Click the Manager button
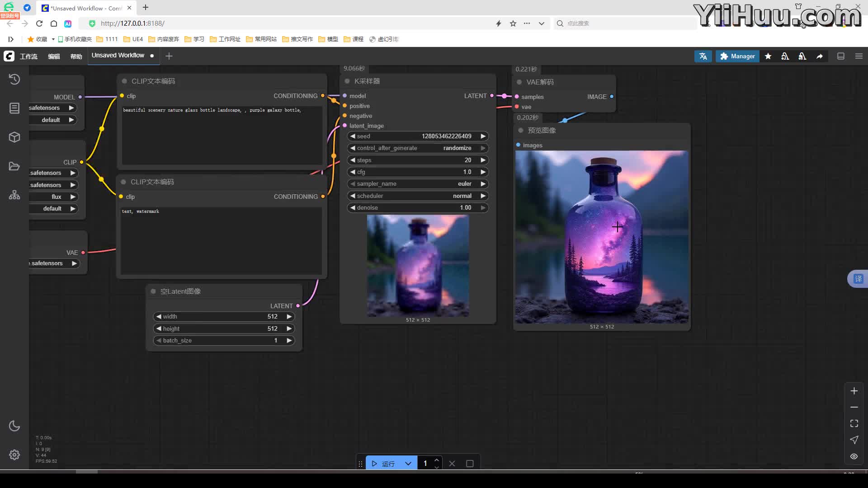The width and height of the screenshot is (868, 488). click(x=737, y=56)
